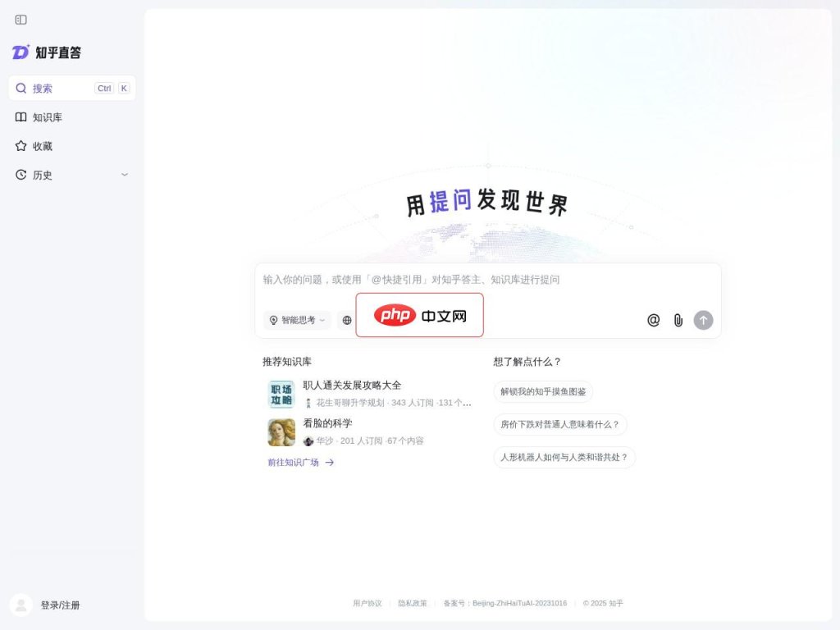Select suggestion 解锁我的知乎摸鱼图鉴
The width and height of the screenshot is (840, 630).
543,391
